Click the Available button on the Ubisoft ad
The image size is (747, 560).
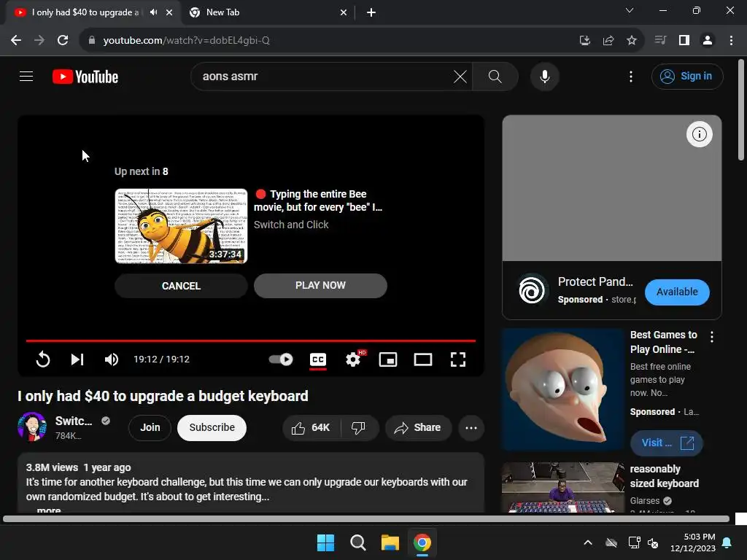pos(677,292)
